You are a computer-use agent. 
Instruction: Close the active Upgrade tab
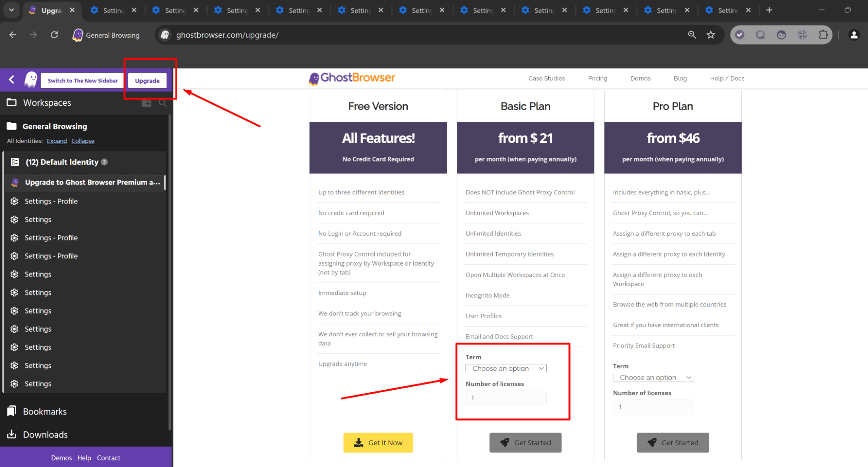click(72, 10)
